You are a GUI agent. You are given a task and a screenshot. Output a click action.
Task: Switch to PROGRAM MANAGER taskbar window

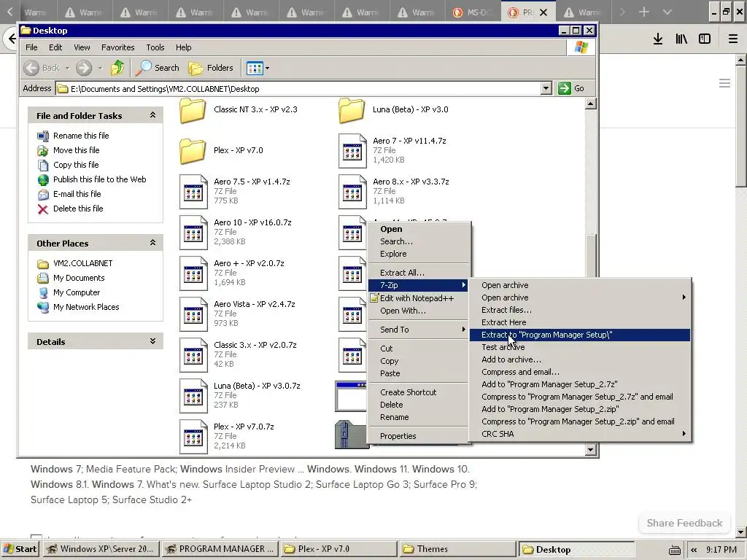[220, 549]
